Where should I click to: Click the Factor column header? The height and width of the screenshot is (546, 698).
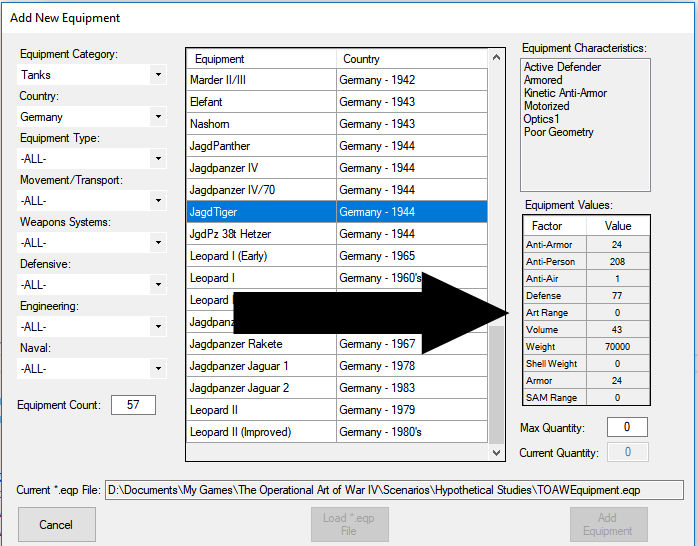pos(555,226)
